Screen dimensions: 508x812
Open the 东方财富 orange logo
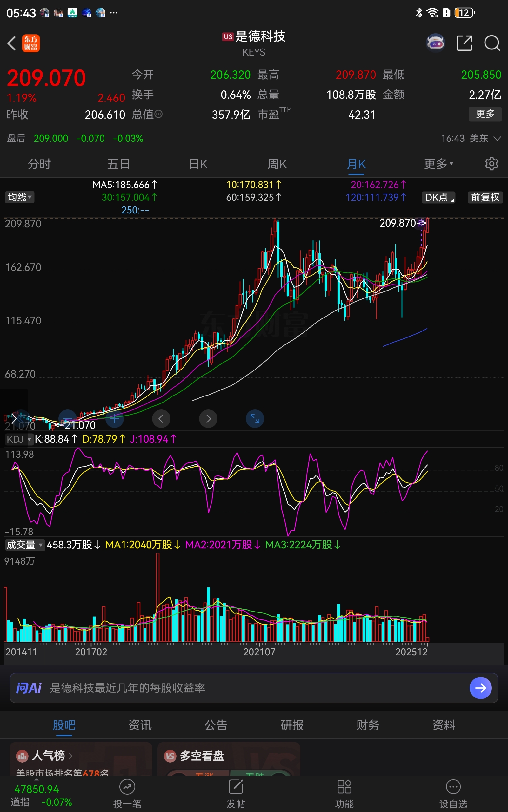tap(31, 43)
